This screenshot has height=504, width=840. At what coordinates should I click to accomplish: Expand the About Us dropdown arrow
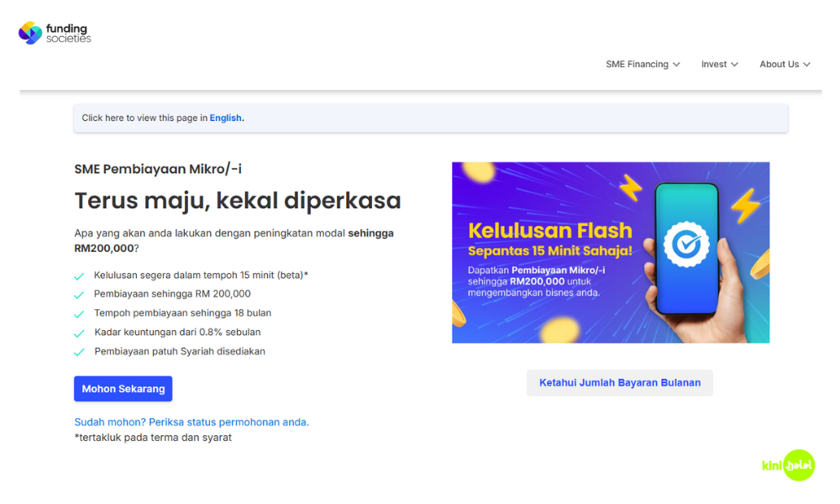click(806, 65)
